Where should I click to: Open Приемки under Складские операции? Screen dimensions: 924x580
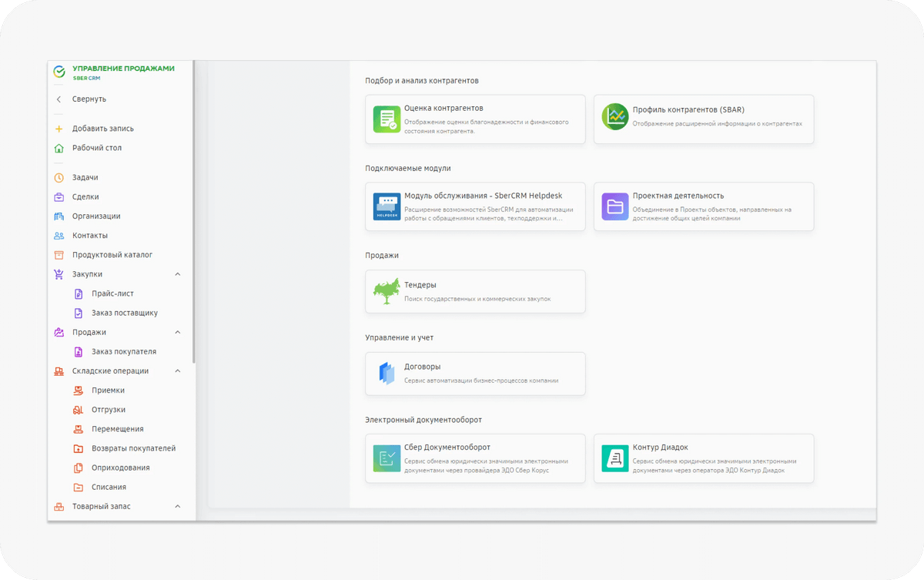[x=108, y=391]
